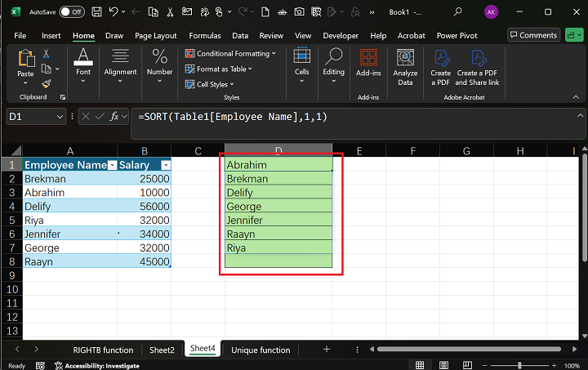This screenshot has width=588, height=370.
Task: Expand the Name Box dropdown arrow
Action: (60, 118)
